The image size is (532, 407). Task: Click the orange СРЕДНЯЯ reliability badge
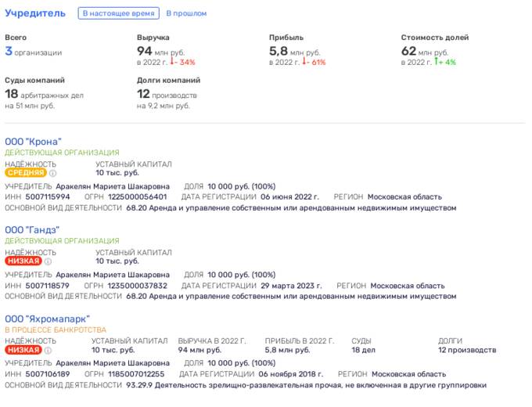[26, 173]
